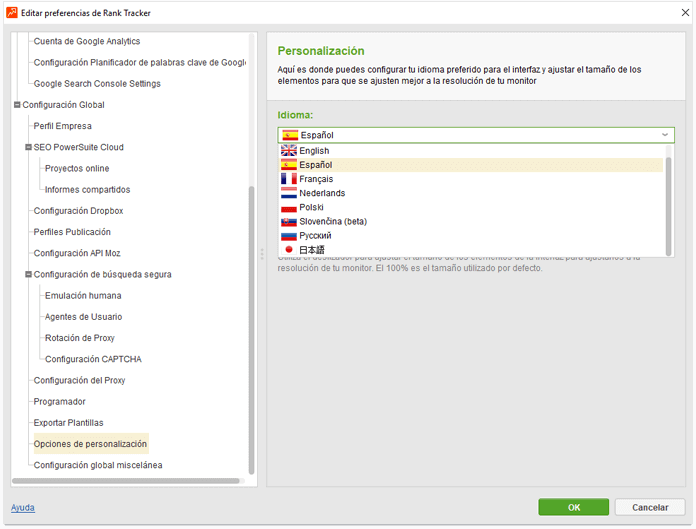The height and width of the screenshot is (529, 696).
Task: Click the United Kingdom flag icon for English
Action: click(289, 151)
